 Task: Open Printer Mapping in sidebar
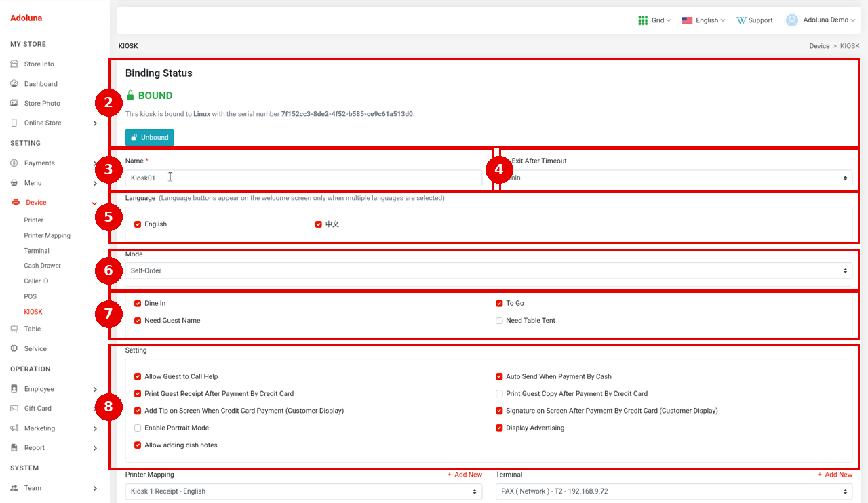(47, 236)
